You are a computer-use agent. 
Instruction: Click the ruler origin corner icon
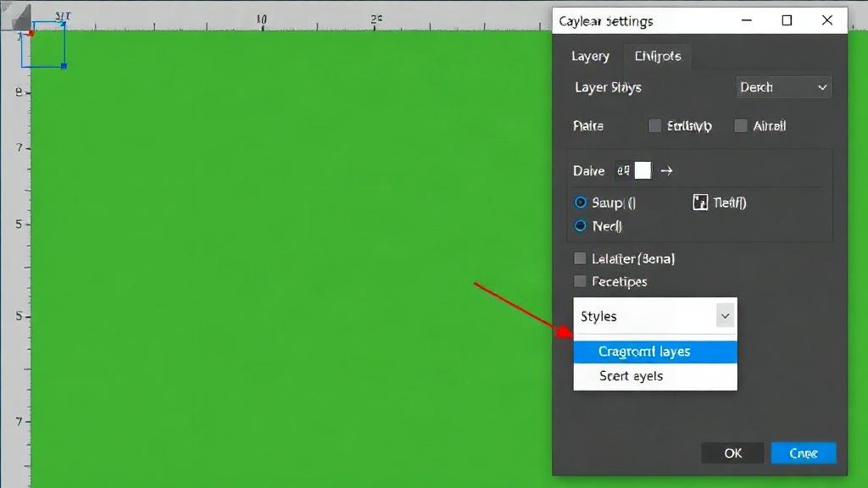tap(21, 17)
